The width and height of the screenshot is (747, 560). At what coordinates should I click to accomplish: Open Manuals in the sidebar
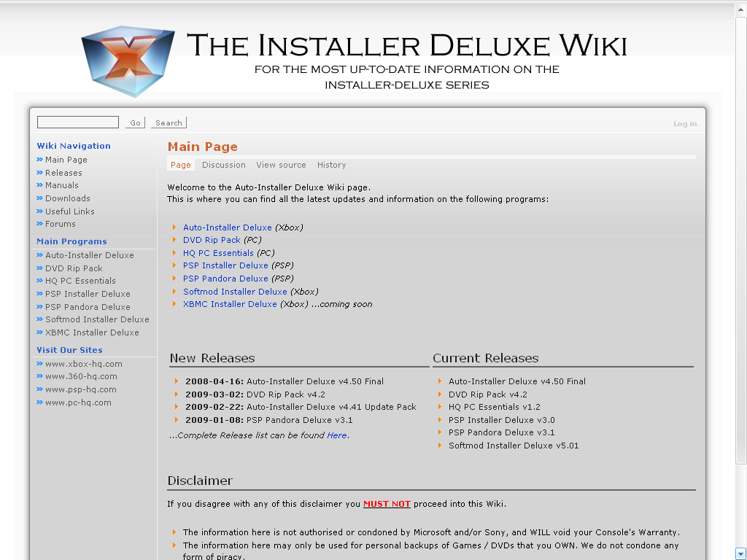(x=62, y=185)
